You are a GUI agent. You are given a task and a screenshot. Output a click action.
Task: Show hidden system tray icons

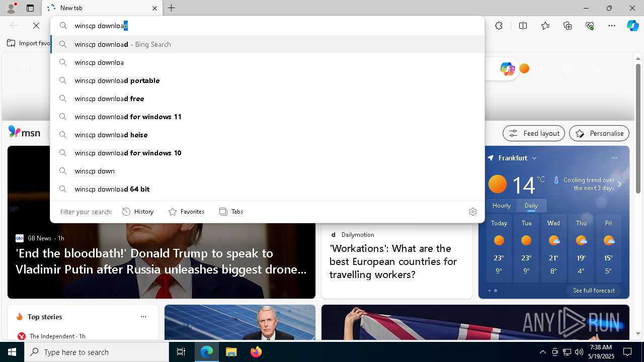pyautogui.click(x=542, y=352)
